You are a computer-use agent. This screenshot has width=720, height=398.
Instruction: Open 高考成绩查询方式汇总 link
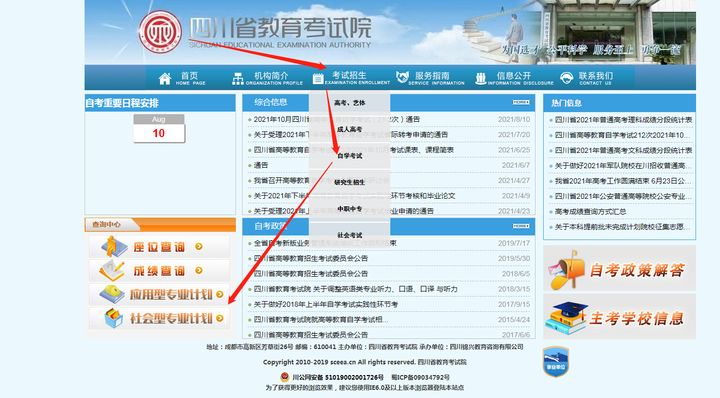pos(591,212)
